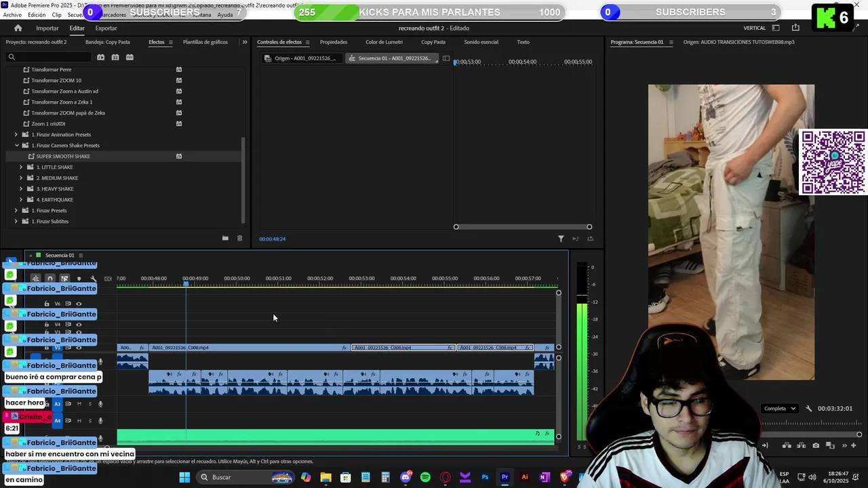Select the Transformar ZOOM 10 preset

point(56,80)
